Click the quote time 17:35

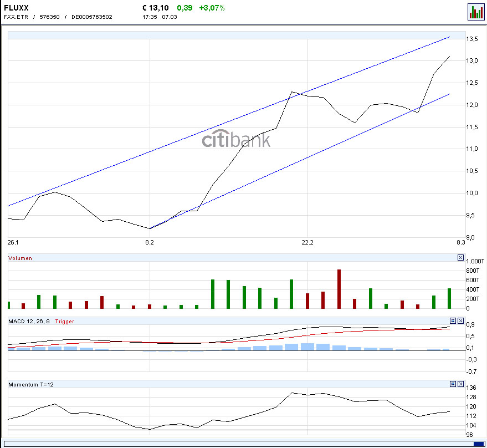click(150, 17)
